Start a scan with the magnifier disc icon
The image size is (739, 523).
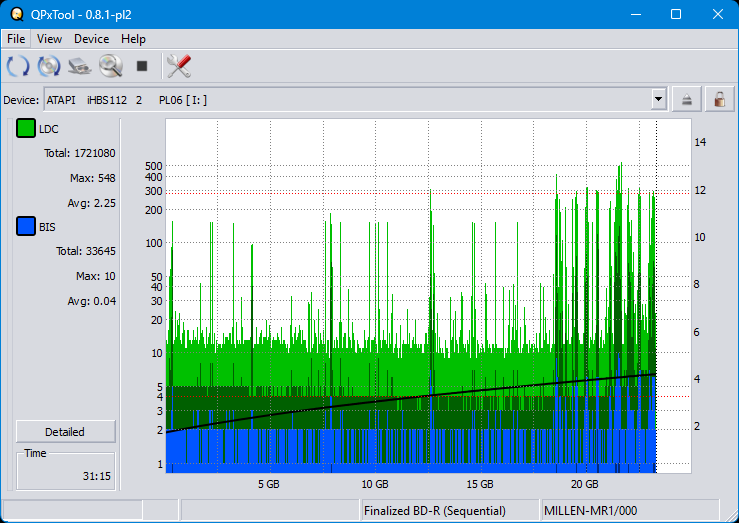tap(111, 65)
